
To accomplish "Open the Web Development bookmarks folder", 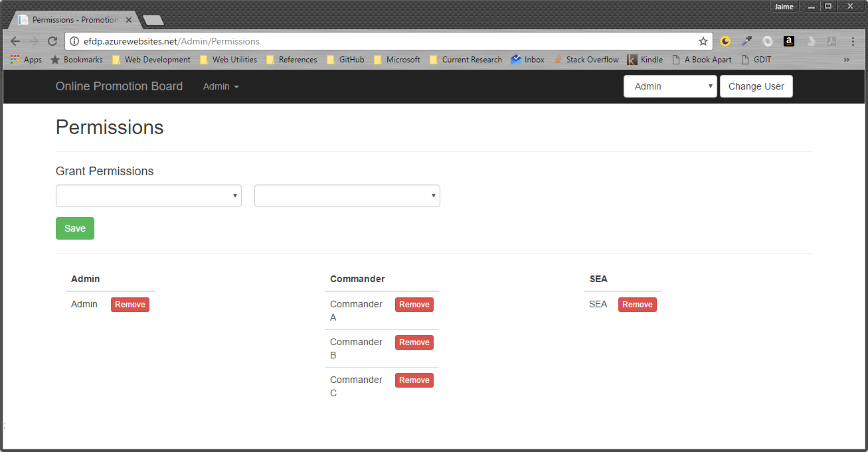I will pyautogui.click(x=151, y=60).
